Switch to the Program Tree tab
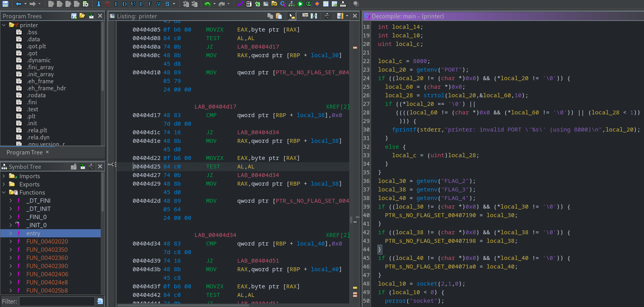This screenshot has width=644, height=307. click(24, 153)
